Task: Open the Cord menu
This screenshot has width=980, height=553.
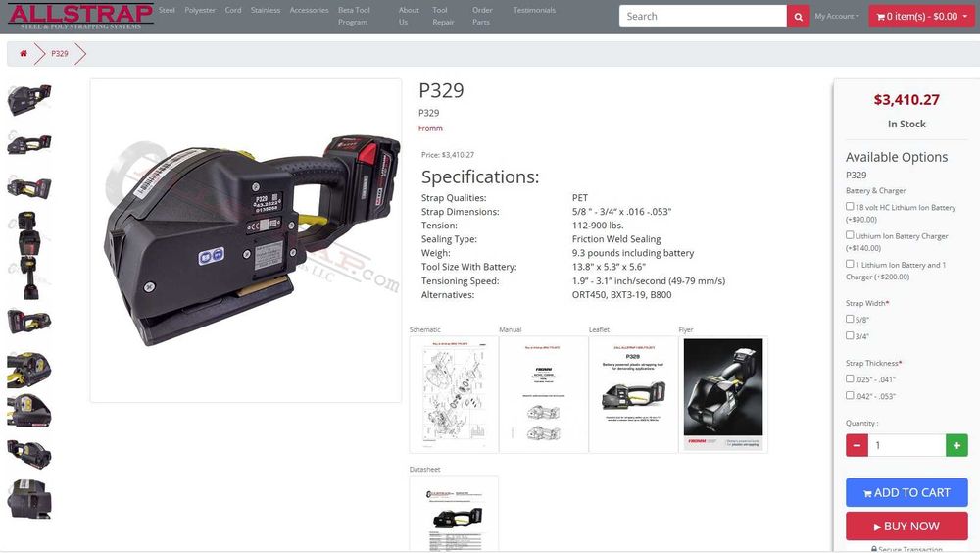Action: (233, 10)
